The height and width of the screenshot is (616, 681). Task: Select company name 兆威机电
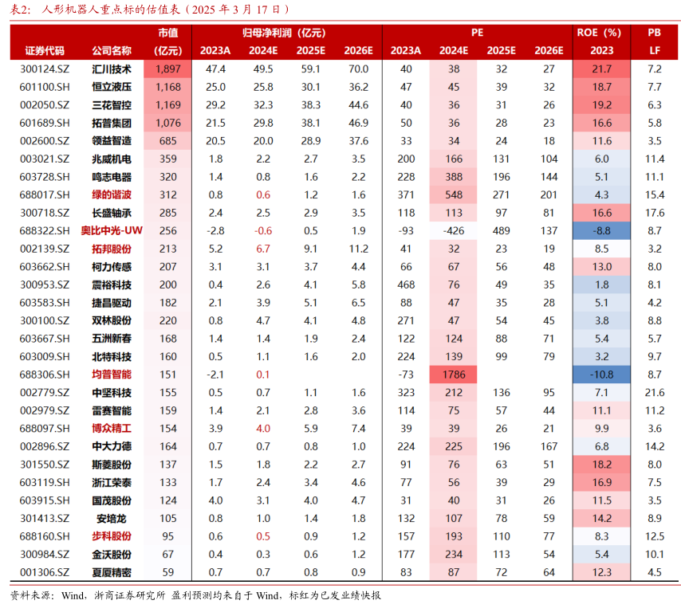112,159
